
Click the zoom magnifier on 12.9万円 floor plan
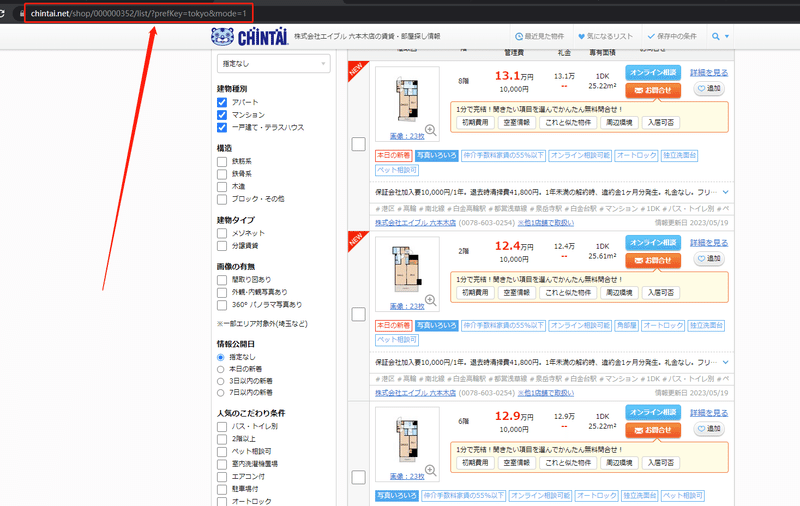coord(431,470)
